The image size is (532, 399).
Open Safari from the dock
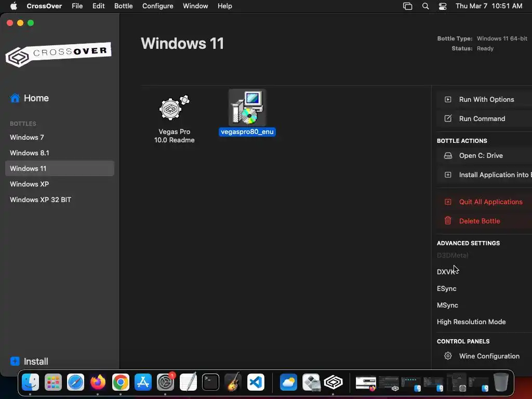pos(75,382)
